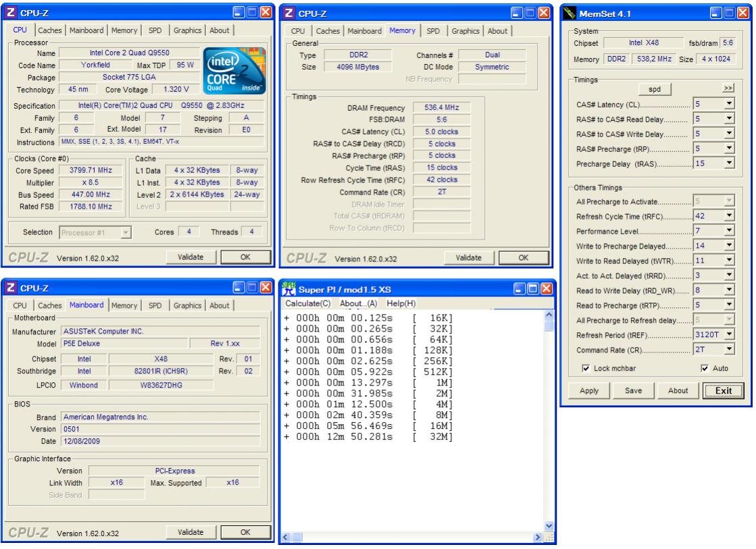Open Processor #1 selection dropdown
The image size is (756, 549).
pyautogui.click(x=126, y=233)
